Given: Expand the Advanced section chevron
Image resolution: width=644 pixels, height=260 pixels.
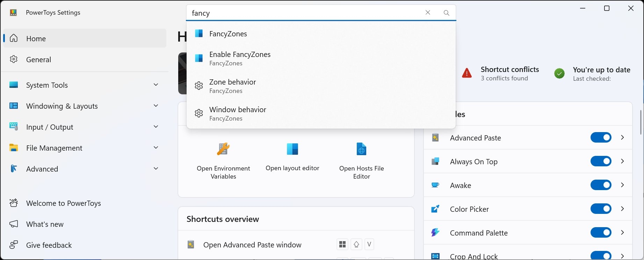Looking at the screenshot, I should tap(156, 168).
